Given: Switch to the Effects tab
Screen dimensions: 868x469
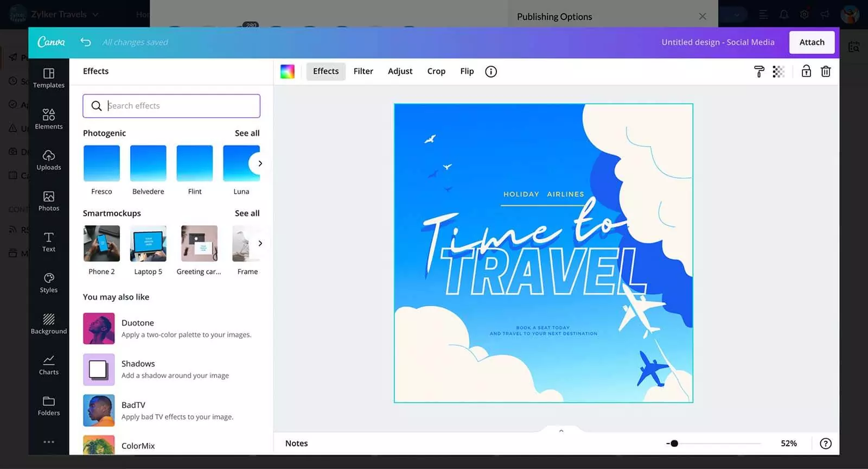Looking at the screenshot, I should coord(325,71).
